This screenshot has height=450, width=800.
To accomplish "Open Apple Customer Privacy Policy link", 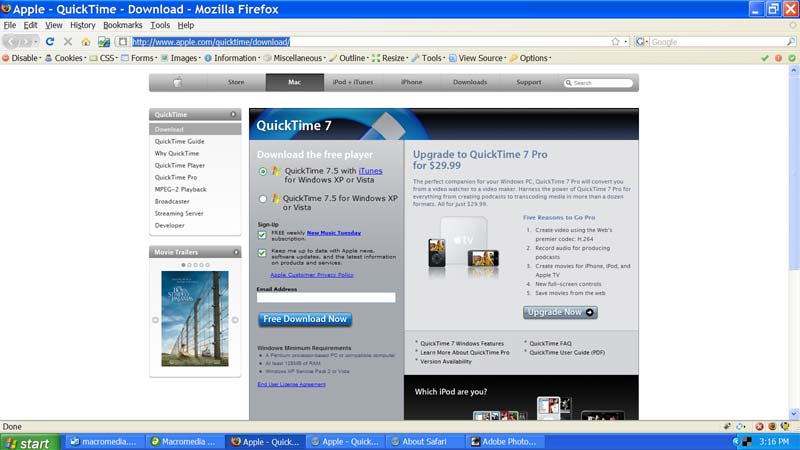I will click(312, 275).
